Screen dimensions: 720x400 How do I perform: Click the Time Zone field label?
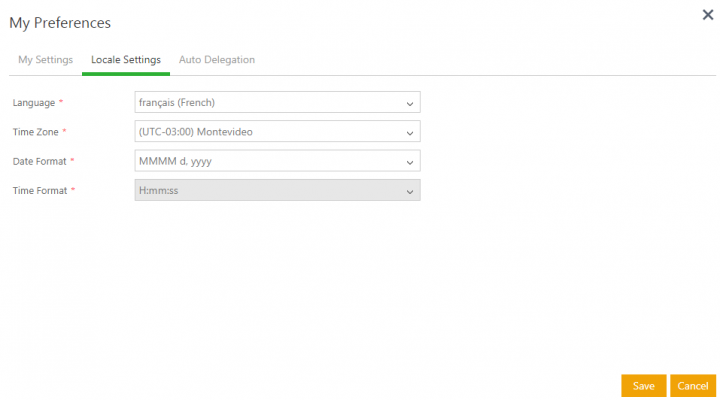pyautogui.click(x=36, y=132)
